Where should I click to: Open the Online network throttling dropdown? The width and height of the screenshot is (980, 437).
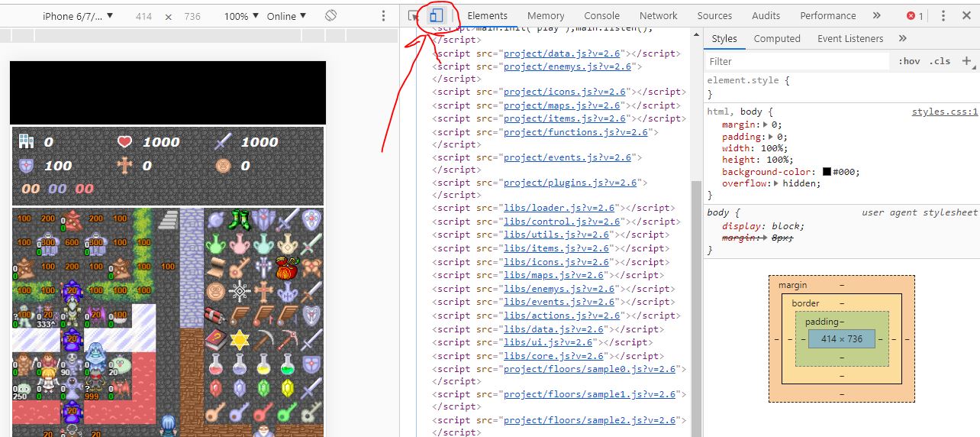click(x=286, y=16)
